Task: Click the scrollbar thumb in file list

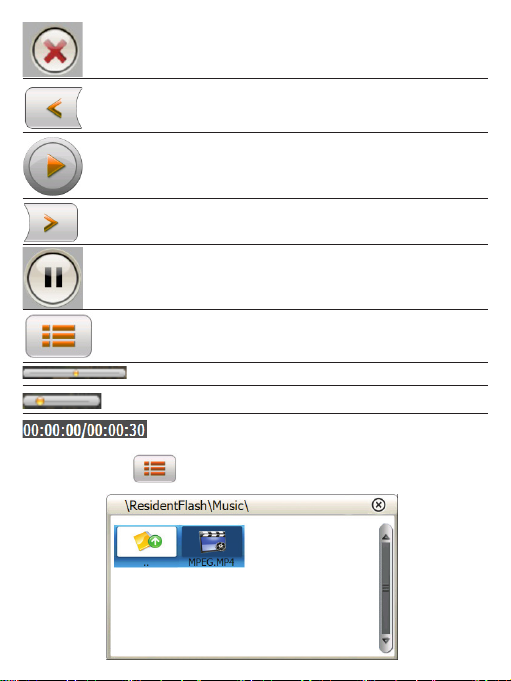Action: tap(386, 588)
